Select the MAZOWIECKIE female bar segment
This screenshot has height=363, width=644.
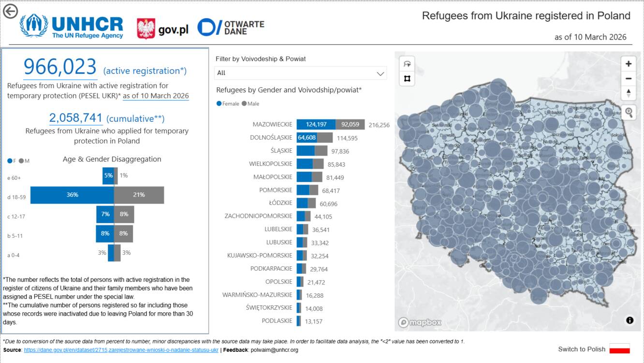click(316, 124)
